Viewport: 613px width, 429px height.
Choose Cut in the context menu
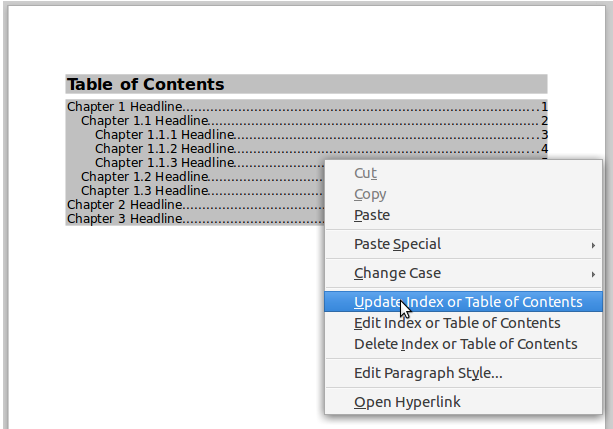[x=365, y=173]
